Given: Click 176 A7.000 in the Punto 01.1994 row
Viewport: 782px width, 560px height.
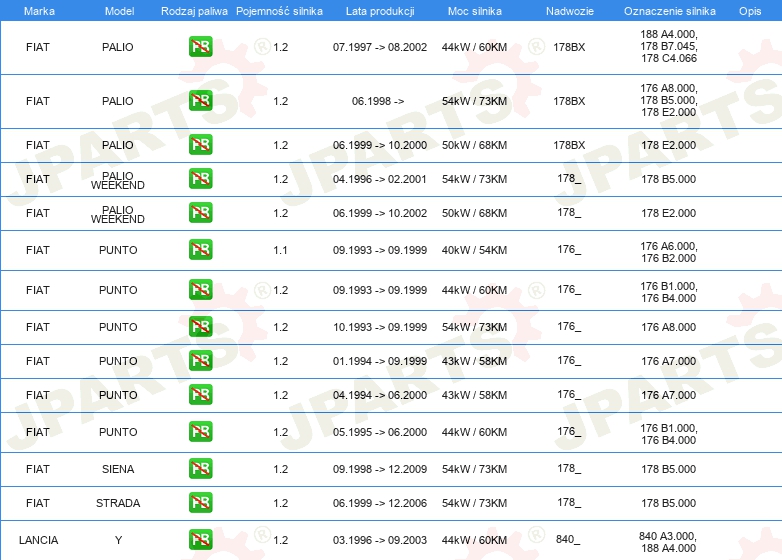Looking at the screenshot, I should [669, 361].
